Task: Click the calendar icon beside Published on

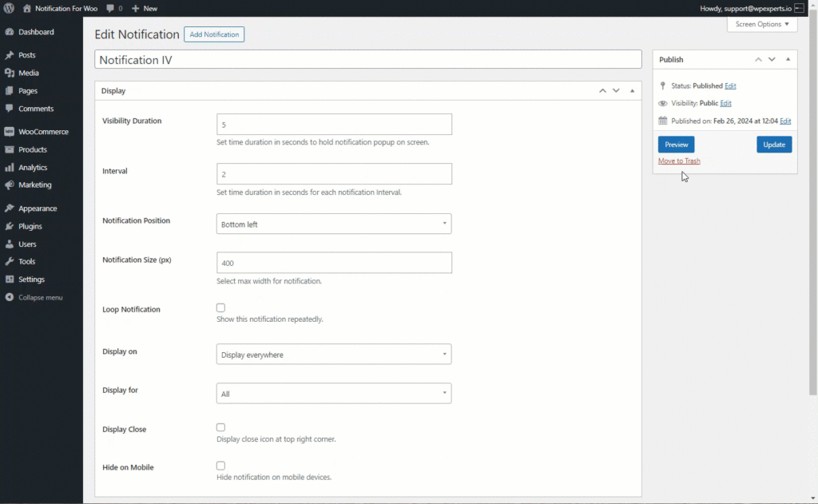Action: click(662, 121)
